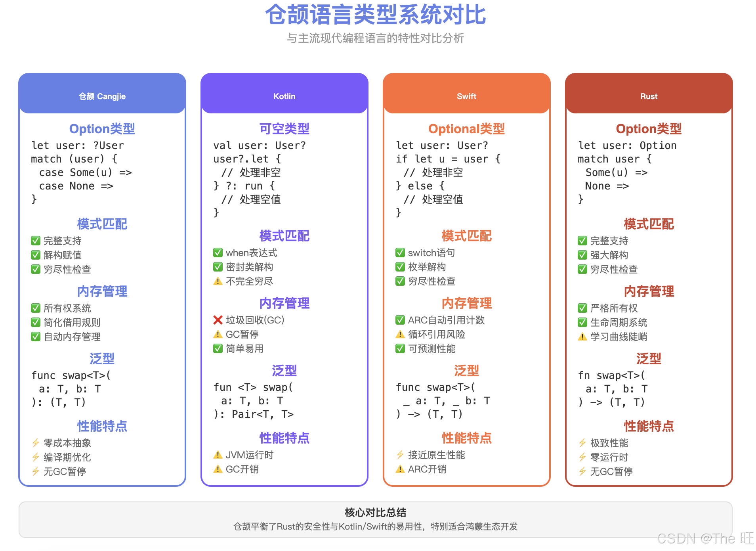Click the lightning icon beside 零成本抽象
This screenshot has width=756, height=551.
(x=36, y=443)
